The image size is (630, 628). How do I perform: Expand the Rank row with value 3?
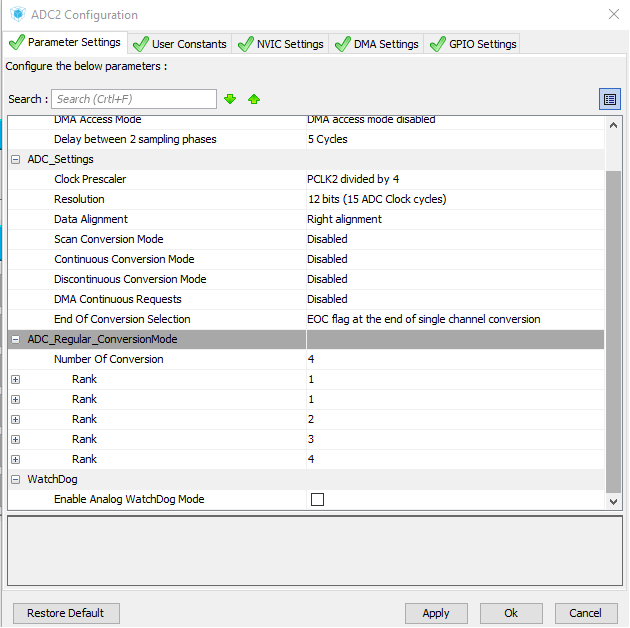[15, 440]
